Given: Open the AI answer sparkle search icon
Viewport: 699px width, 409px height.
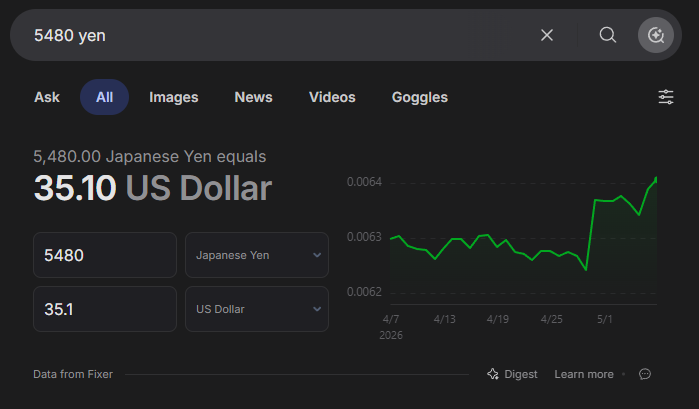Looking at the screenshot, I should pos(656,35).
